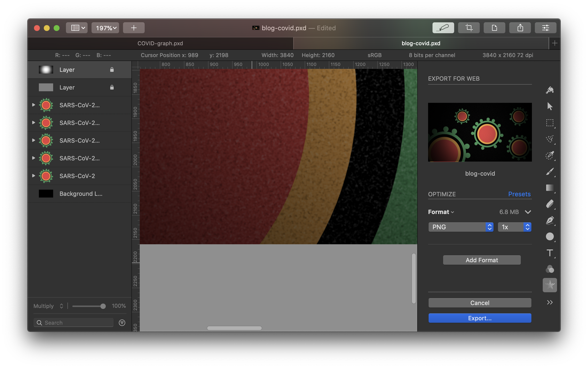Select the Color Selection tool
Screen dimensions: 588x368
coord(550,155)
